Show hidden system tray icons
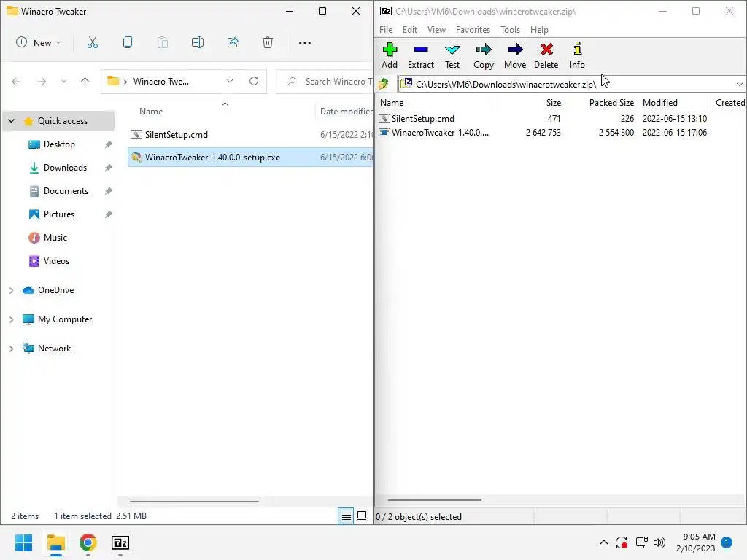This screenshot has width=747, height=560. (603, 542)
